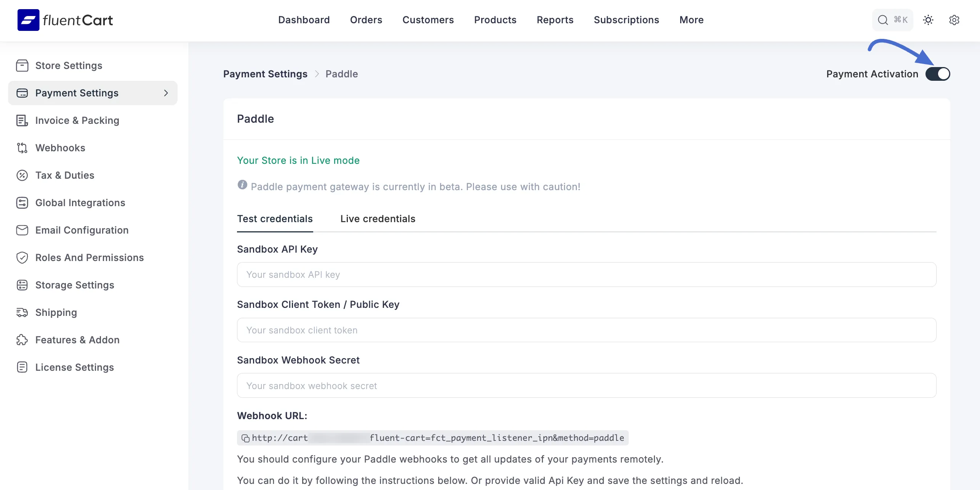Select the Store Settings sidebar icon

22,66
